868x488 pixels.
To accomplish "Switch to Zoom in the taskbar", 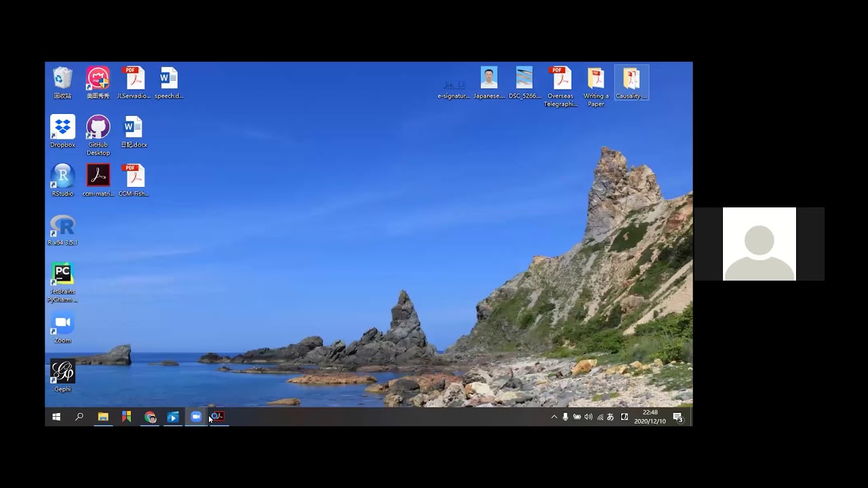I will [196, 417].
